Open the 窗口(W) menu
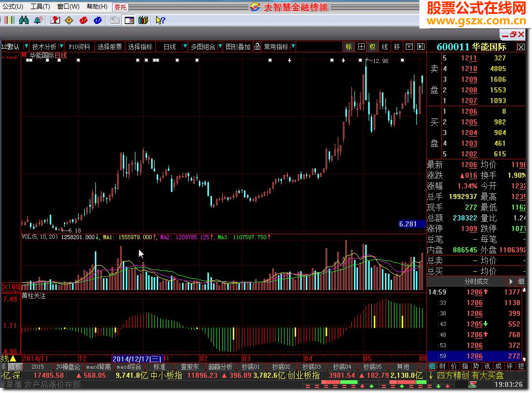532x393 pixels. [x=68, y=7]
